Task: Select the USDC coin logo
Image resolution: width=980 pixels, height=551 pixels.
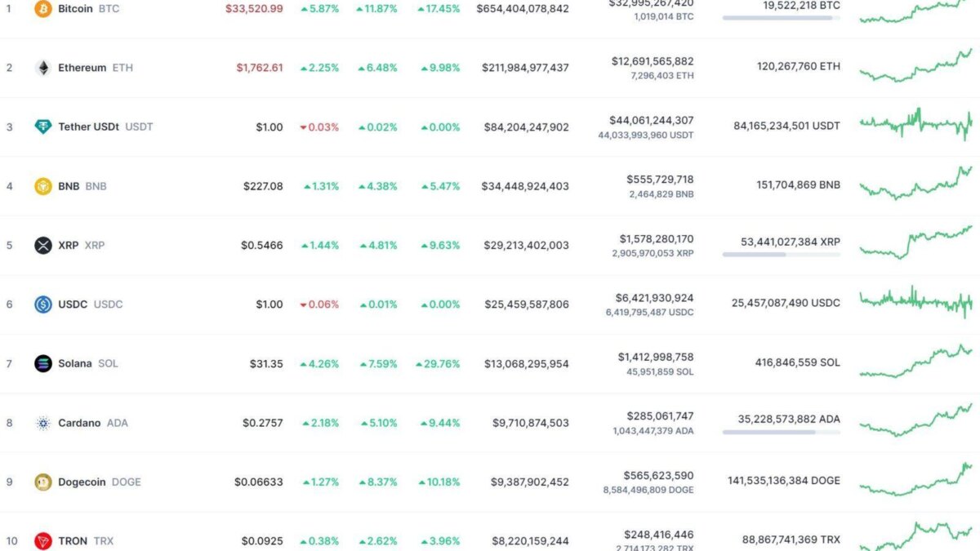Action: 43,304
